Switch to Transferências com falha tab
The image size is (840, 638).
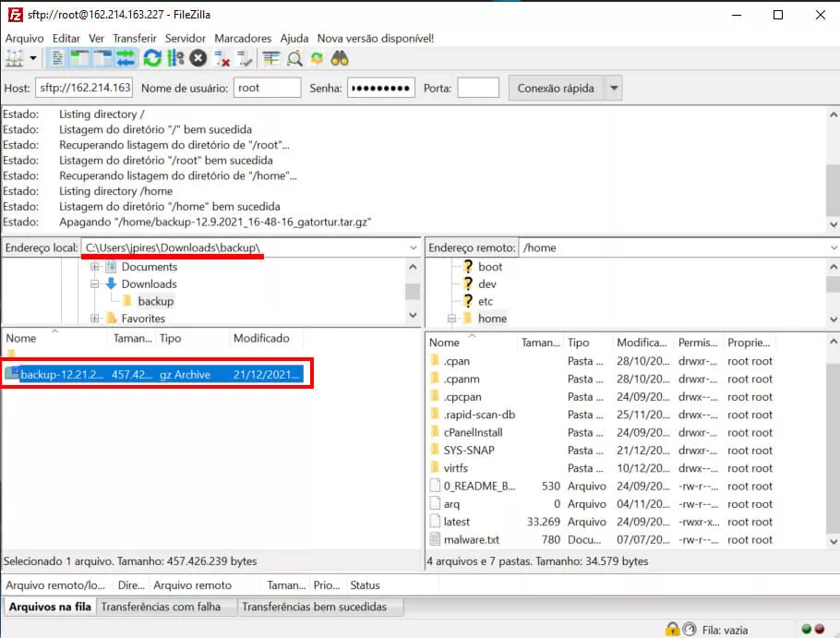pyautogui.click(x=166, y=607)
